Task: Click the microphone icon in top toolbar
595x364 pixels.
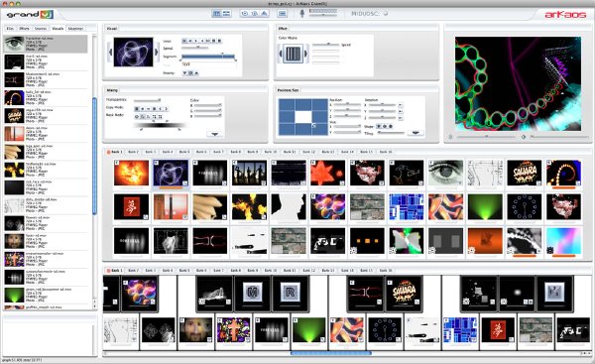Action: 302,14
